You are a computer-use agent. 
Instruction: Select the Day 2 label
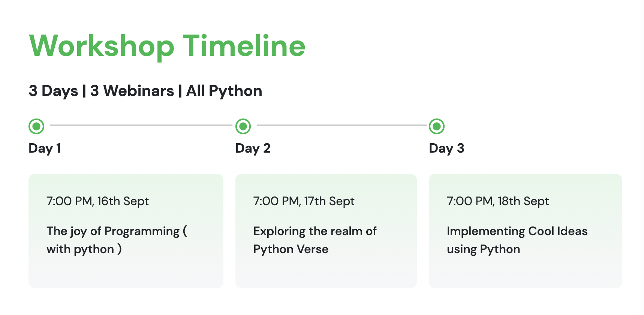coord(253,148)
